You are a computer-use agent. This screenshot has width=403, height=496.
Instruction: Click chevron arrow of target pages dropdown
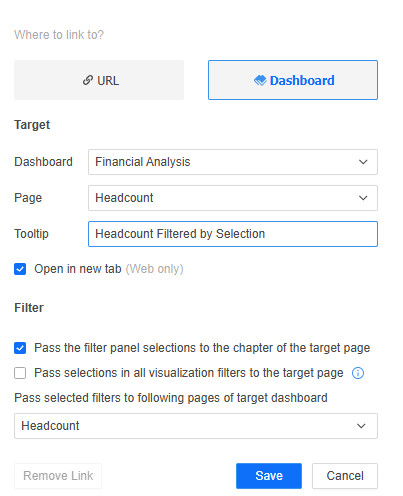coord(361,426)
